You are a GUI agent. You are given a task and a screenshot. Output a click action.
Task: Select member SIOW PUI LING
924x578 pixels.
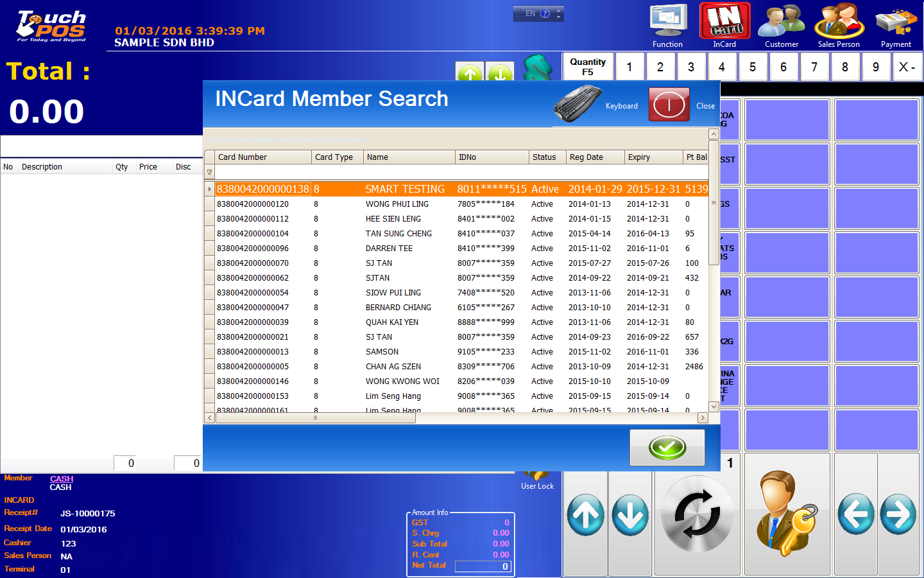tap(393, 293)
